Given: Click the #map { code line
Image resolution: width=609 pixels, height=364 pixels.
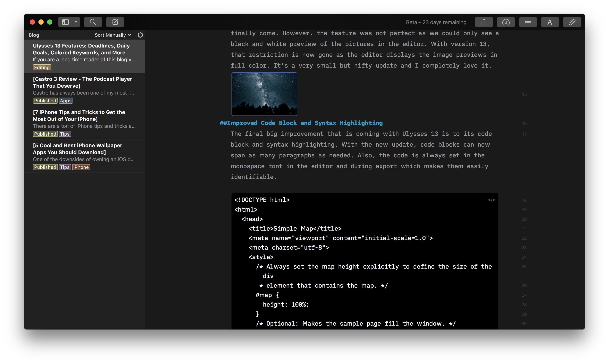Looking at the screenshot, I should pos(267,295).
